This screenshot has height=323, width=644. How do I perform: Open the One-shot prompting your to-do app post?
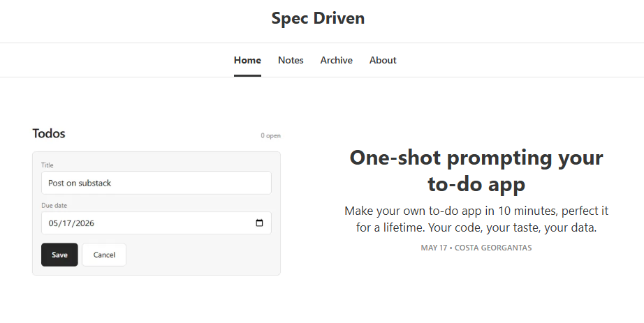click(x=476, y=170)
